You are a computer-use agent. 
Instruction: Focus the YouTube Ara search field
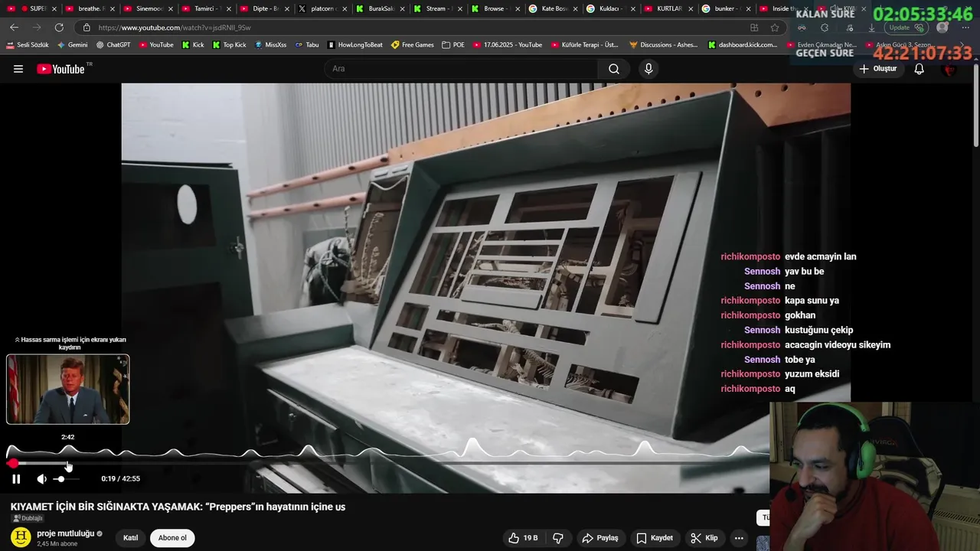(459, 69)
